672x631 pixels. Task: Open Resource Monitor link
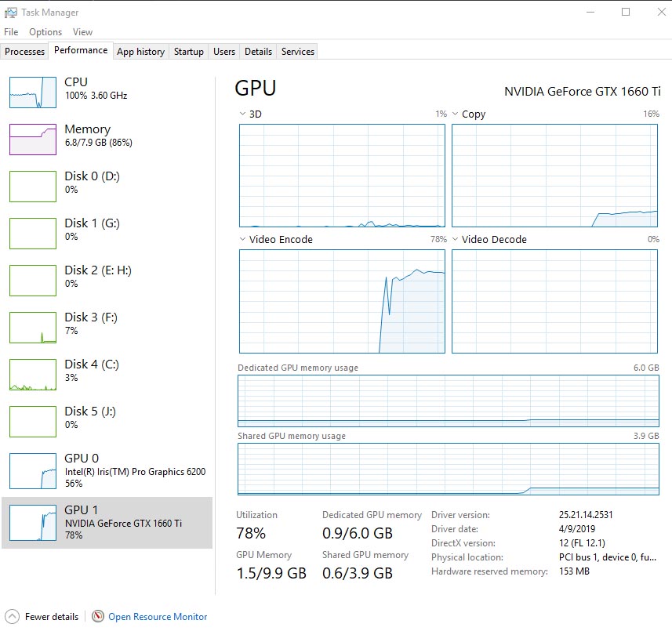(158, 617)
